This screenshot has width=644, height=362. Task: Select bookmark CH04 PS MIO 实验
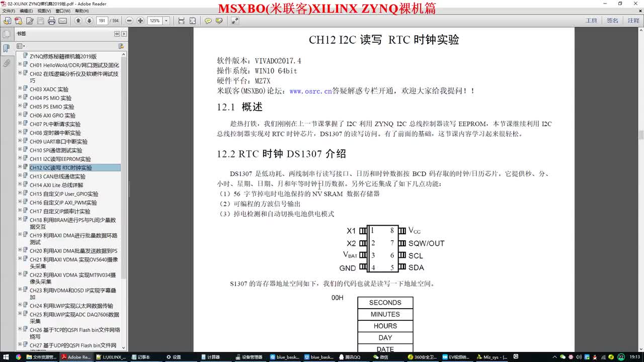[50, 98]
